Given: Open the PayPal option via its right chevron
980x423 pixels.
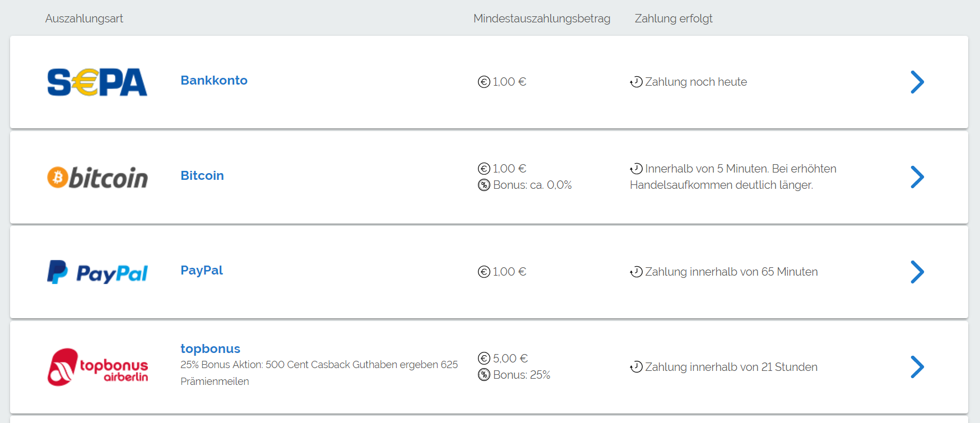Looking at the screenshot, I should 917,272.
